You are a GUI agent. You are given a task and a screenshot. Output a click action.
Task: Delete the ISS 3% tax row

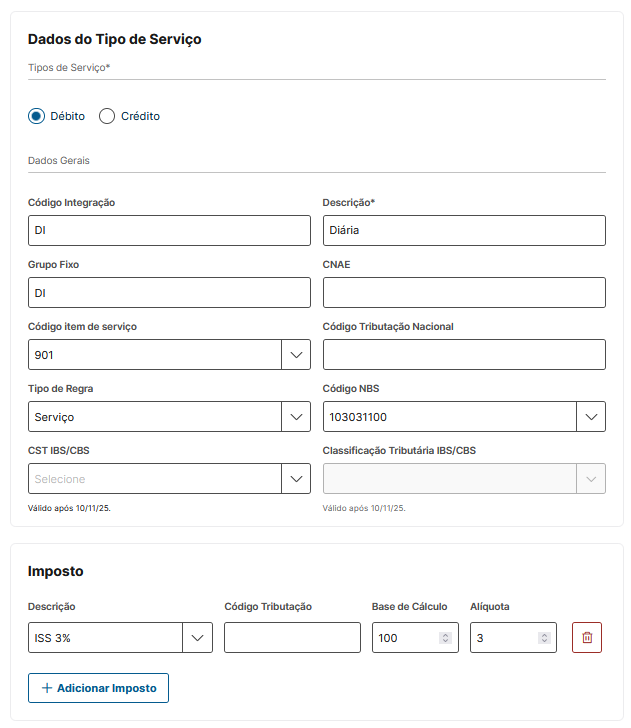coord(587,638)
